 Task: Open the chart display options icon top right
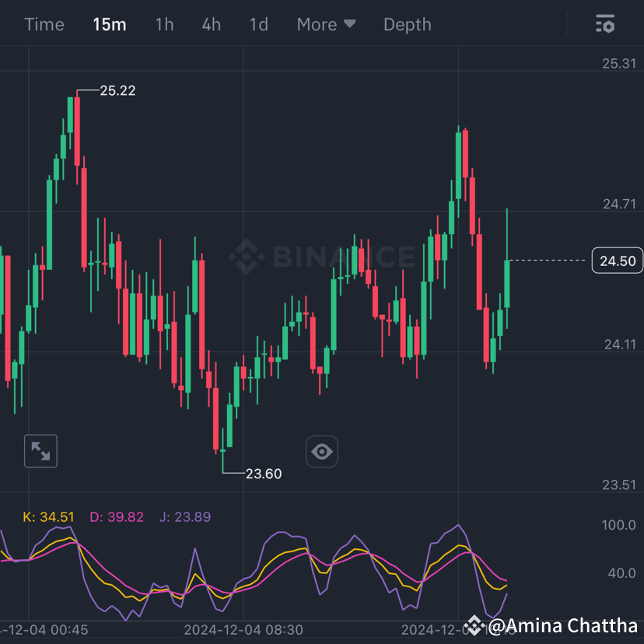(x=605, y=24)
